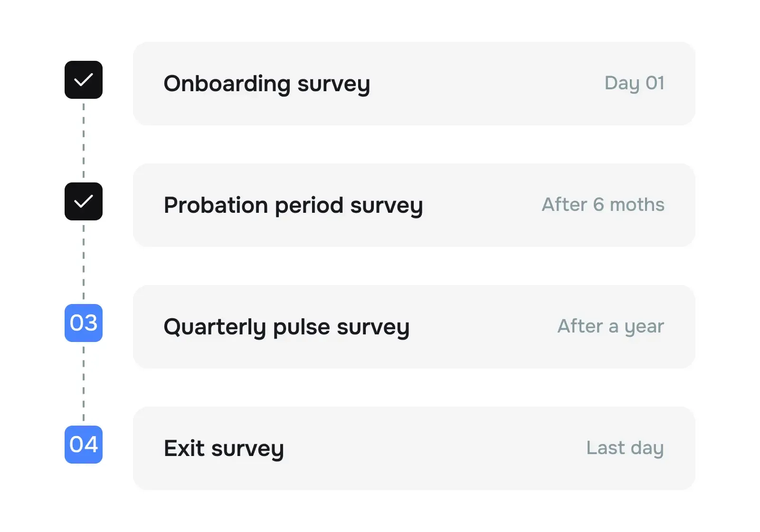The width and height of the screenshot is (760, 532).
Task: Click the 'Probation period survey' title text
Action: [293, 206]
